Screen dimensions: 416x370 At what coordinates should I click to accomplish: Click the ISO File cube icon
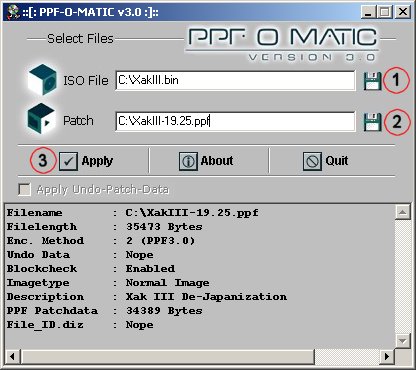43,79
